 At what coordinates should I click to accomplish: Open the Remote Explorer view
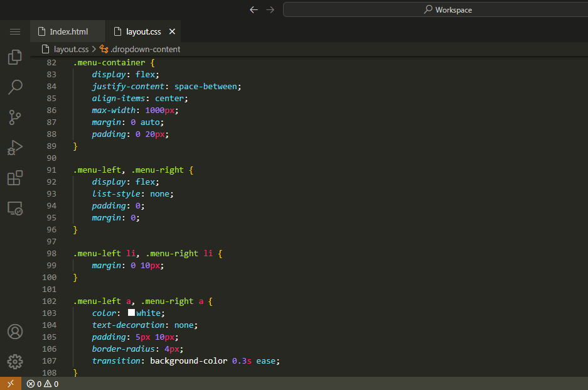(15, 209)
